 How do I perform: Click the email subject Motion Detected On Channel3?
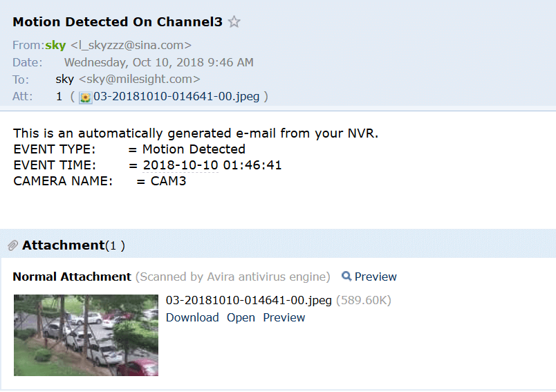click(118, 22)
